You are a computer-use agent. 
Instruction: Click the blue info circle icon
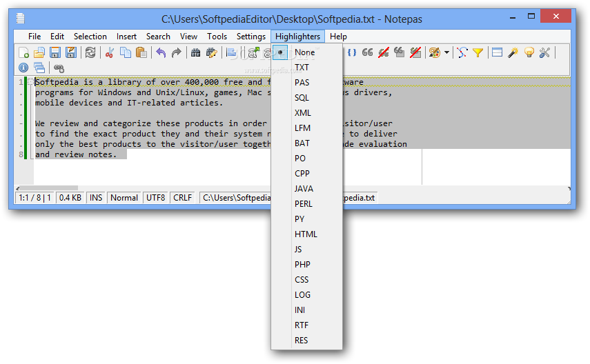[23, 68]
